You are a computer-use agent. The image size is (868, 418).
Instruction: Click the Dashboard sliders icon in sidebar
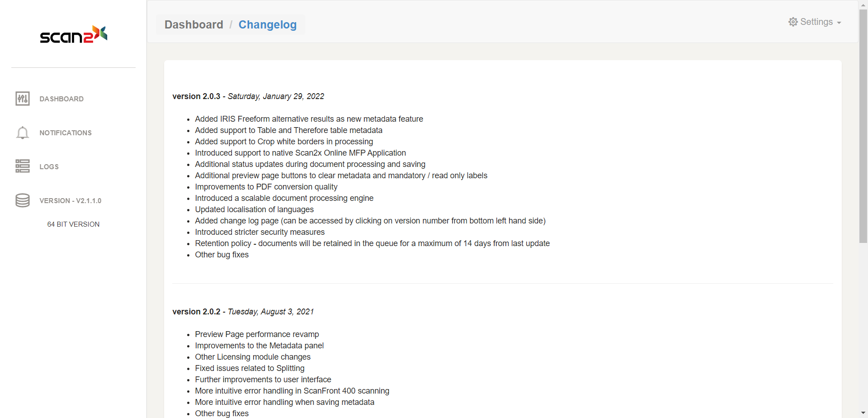23,99
